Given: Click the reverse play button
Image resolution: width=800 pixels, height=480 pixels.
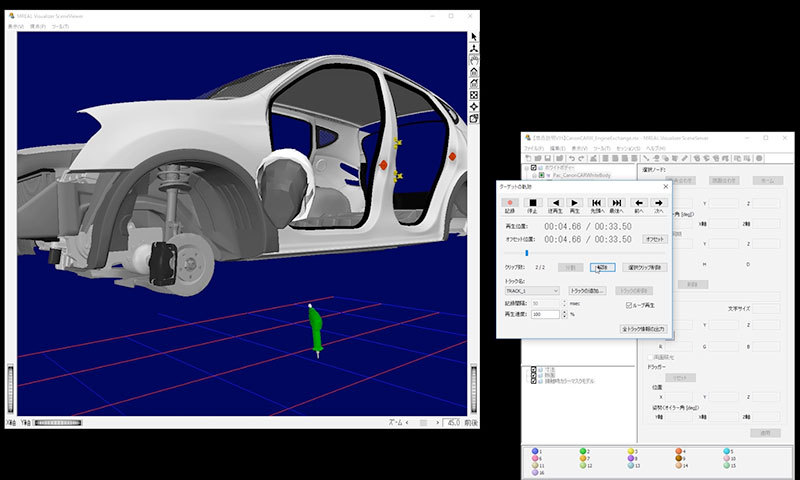Looking at the screenshot, I should 554,203.
